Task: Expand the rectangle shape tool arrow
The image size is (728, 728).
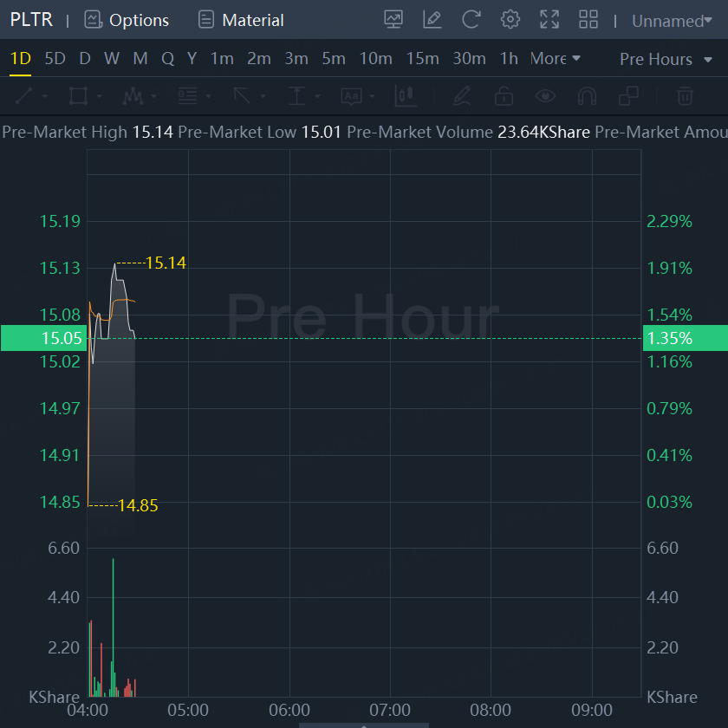Action: coord(99,96)
